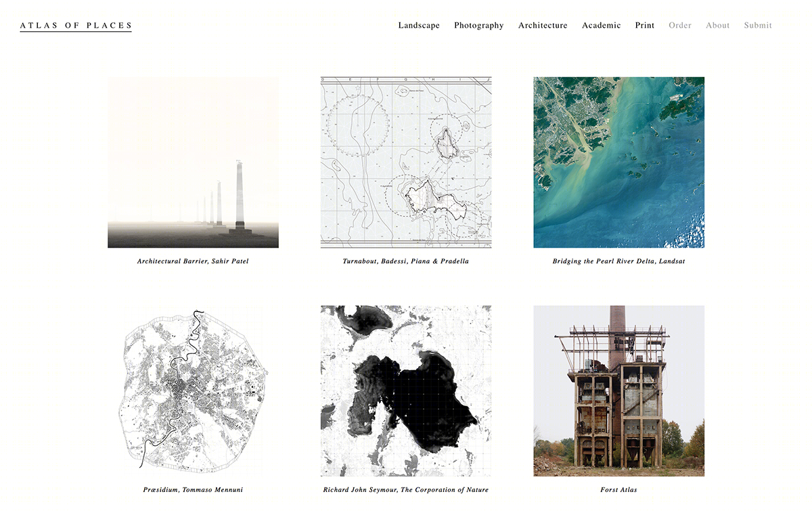Open the Turnabout map thumbnail

(x=406, y=162)
